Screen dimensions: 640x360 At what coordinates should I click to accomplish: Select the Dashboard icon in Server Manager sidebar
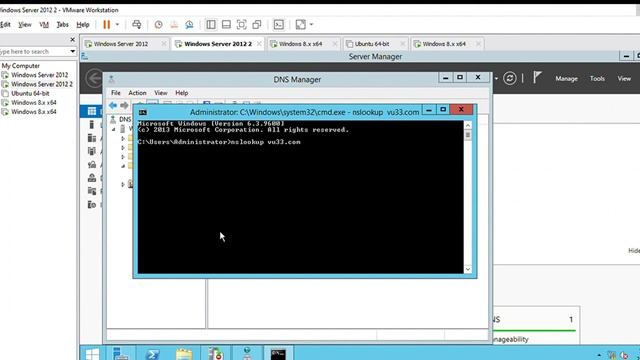click(x=92, y=111)
